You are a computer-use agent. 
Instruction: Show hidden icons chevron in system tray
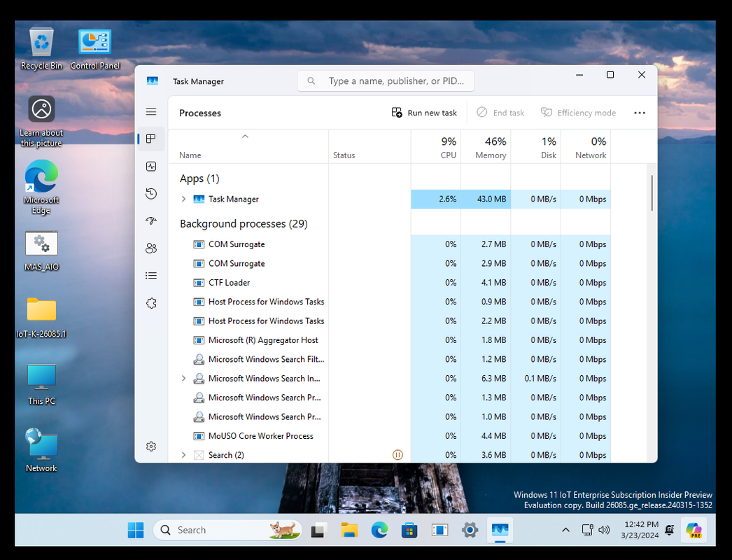[x=565, y=530]
